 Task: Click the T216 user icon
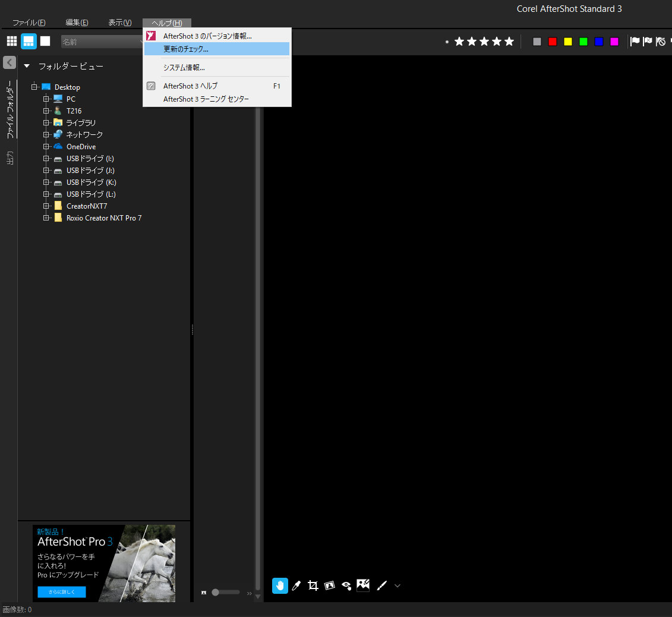tap(58, 111)
